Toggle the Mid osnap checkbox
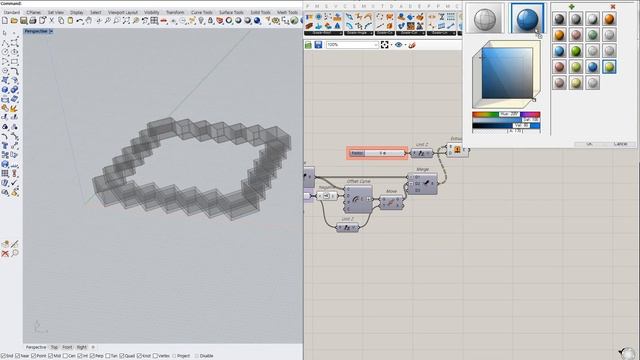This screenshot has width=640, height=360. 51,356
